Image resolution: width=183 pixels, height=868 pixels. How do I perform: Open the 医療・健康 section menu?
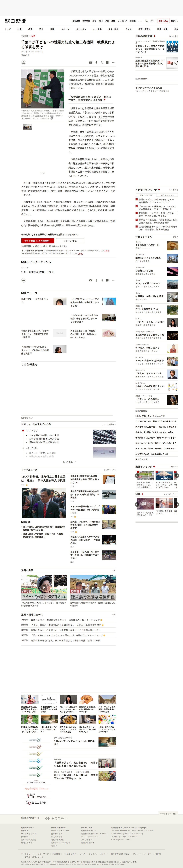click(162, 29)
